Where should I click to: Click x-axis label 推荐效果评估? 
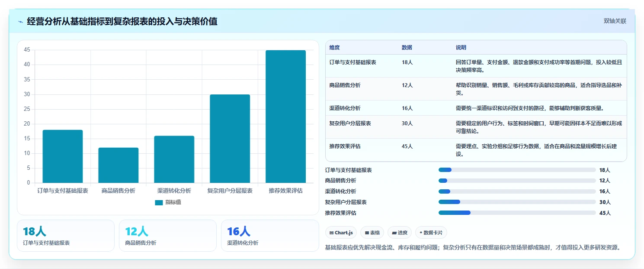286,191
